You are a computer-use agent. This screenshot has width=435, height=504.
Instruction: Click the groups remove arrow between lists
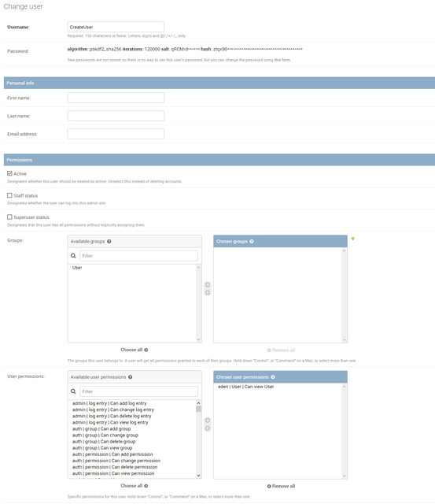pyautogui.click(x=208, y=292)
